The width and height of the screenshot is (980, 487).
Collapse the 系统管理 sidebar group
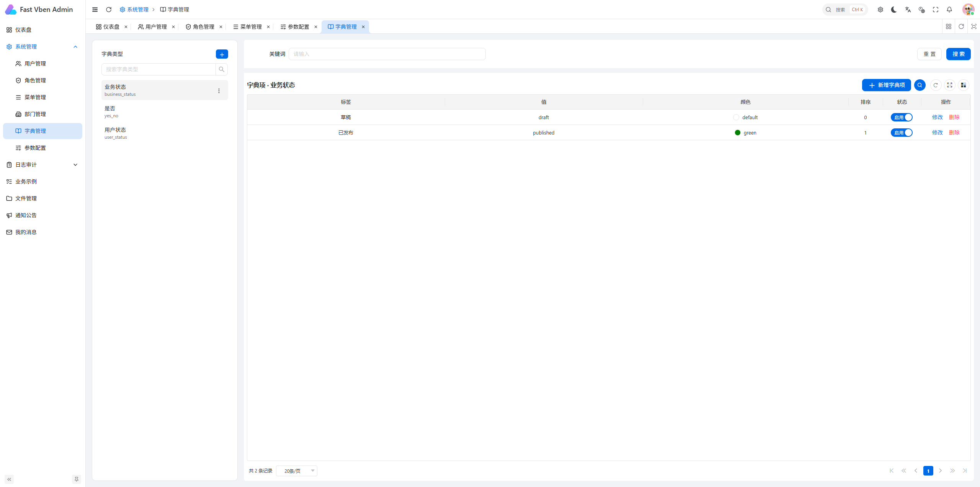click(42, 47)
